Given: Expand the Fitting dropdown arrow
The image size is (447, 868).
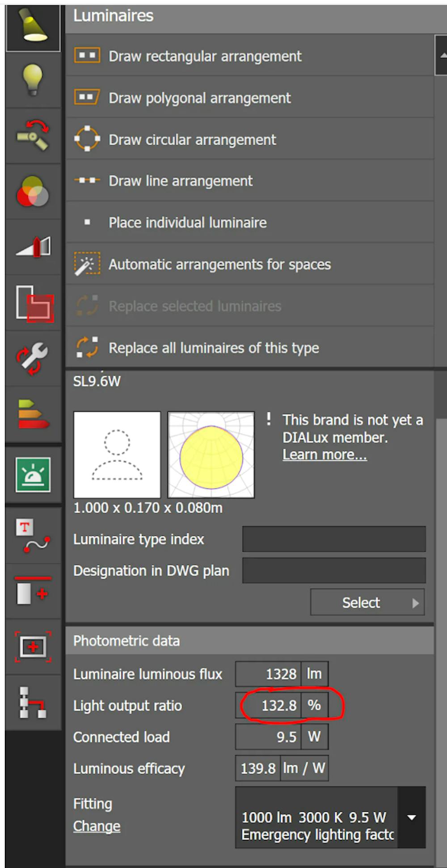Looking at the screenshot, I should pos(412,818).
